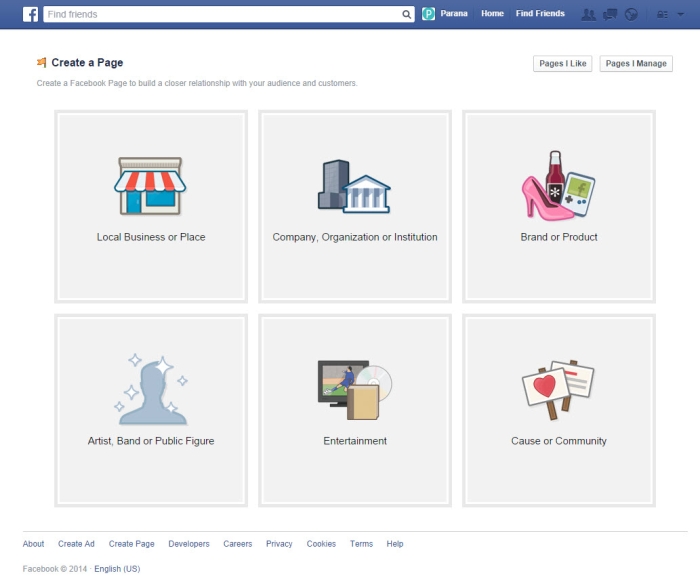
Task: Select the Local Business storefront icon
Action: pyautogui.click(x=151, y=186)
